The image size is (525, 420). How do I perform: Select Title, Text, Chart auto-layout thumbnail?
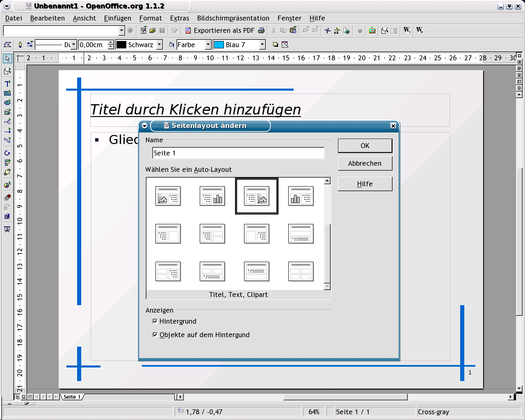pos(212,196)
